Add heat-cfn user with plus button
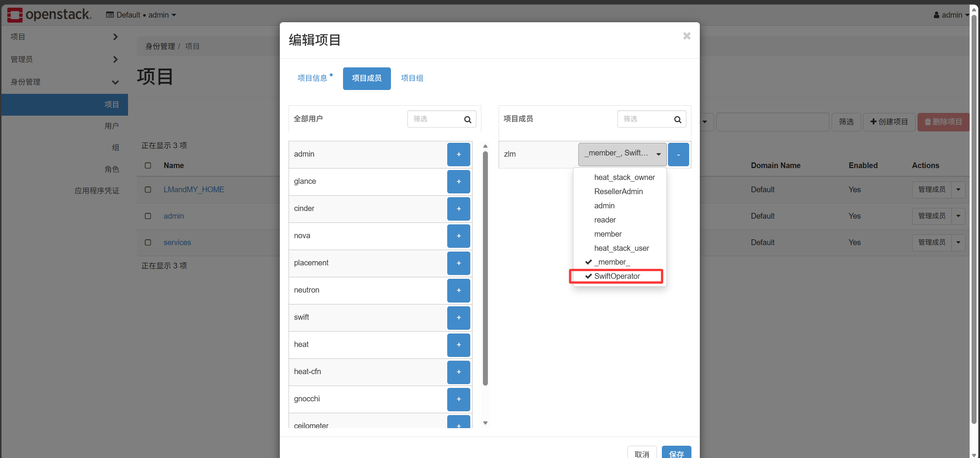This screenshot has height=458, width=980. (458, 372)
